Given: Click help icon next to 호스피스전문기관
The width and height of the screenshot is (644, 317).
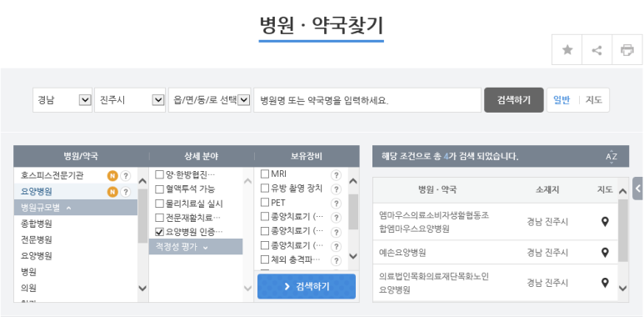Looking at the screenshot, I should [125, 176].
